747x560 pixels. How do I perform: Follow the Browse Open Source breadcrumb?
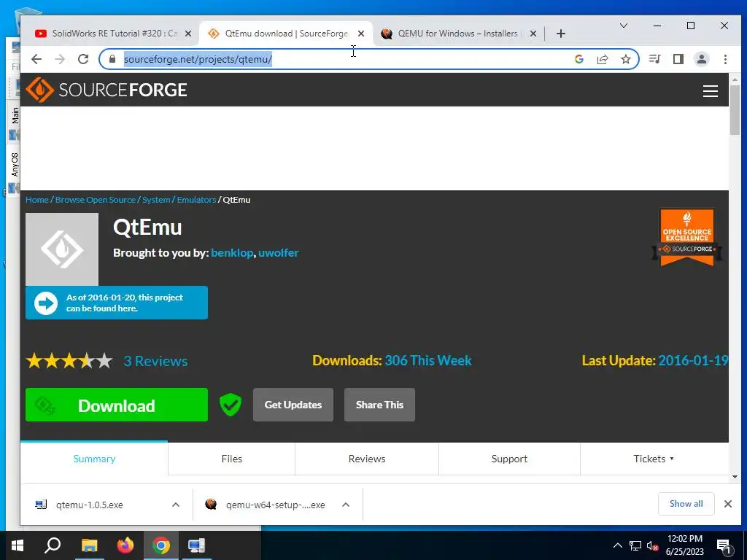coord(96,200)
